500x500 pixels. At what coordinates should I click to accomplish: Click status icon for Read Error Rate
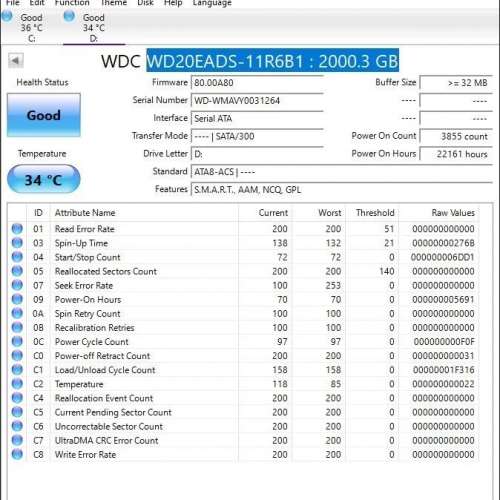point(17,229)
